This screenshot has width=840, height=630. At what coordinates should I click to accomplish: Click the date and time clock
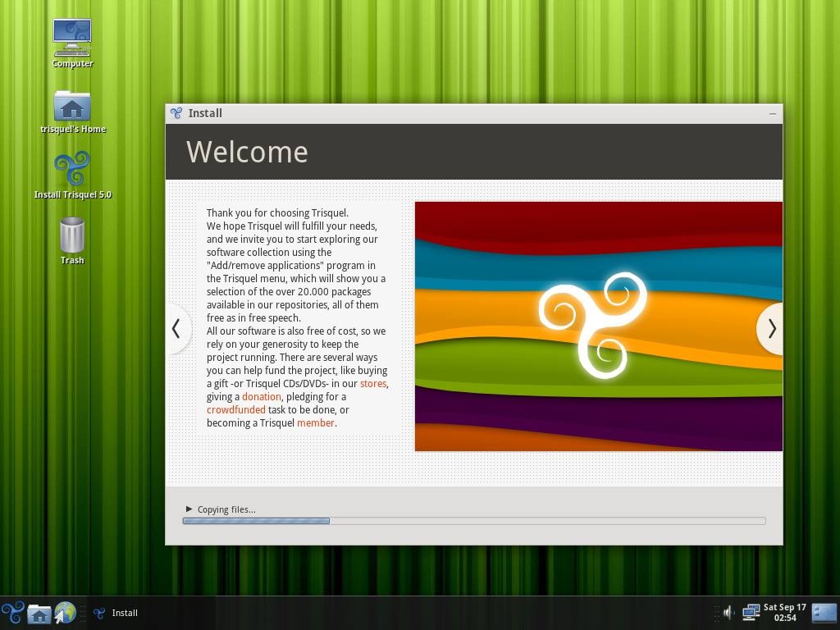coord(784,612)
